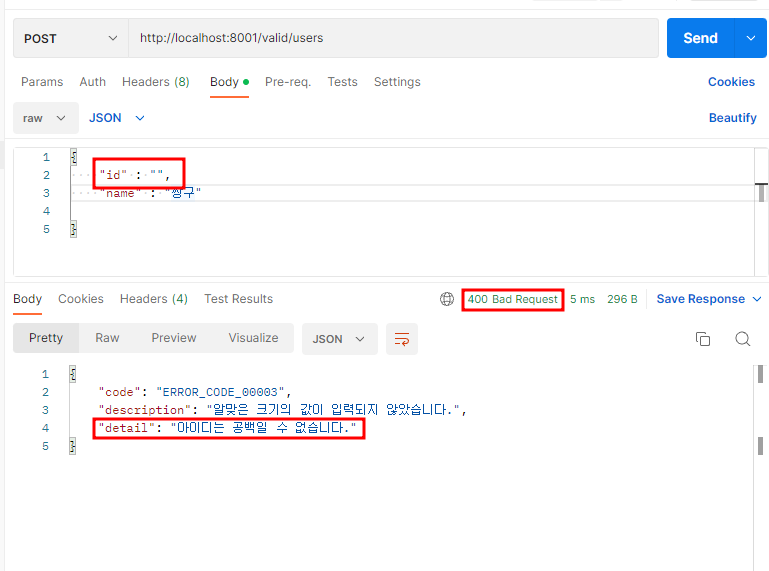This screenshot has width=769, height=571.
Task: Click the "name" line in request editor
Action: tap(150, 193)
